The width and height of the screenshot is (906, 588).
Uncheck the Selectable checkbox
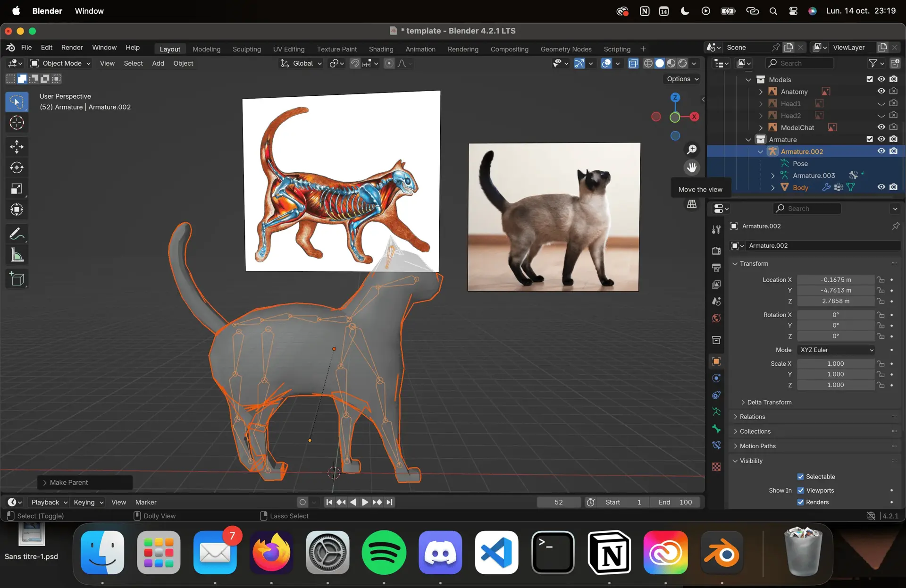800,477
